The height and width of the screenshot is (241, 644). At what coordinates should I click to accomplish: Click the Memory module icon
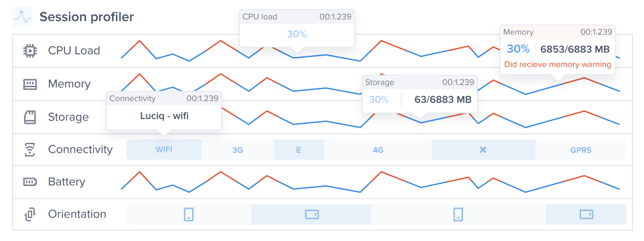tap(30, 84)
